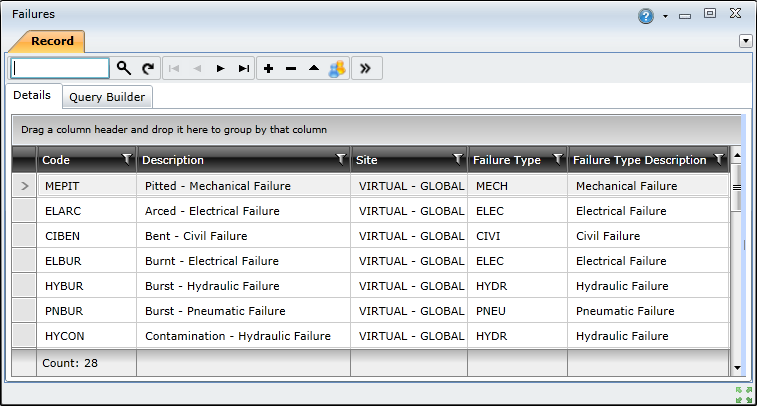Select the ELARC row selector cell
The height and width of the screenshot is (406, 757).
24,211
